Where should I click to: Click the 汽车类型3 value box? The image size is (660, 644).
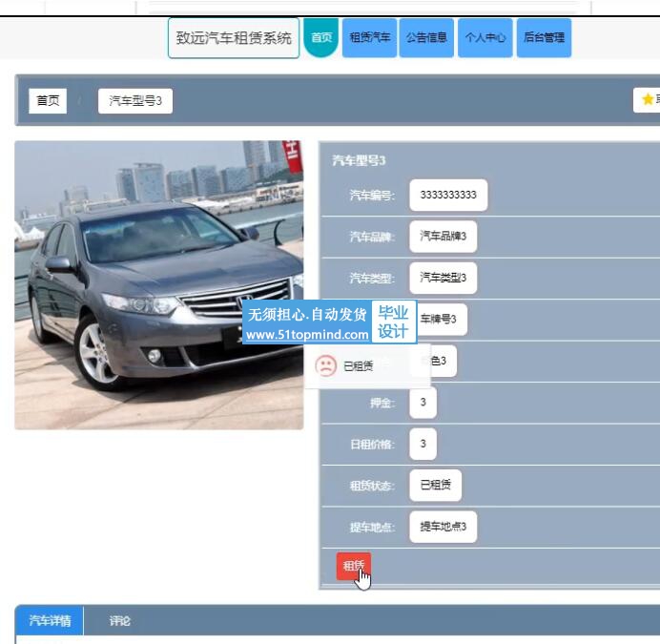[443, 278]
